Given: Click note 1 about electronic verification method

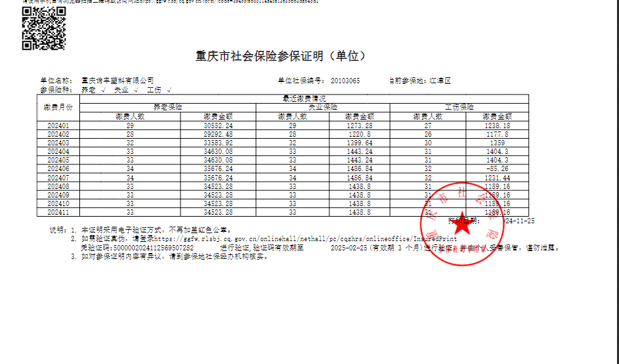Looking at the screenshot, I should point(151,230).
